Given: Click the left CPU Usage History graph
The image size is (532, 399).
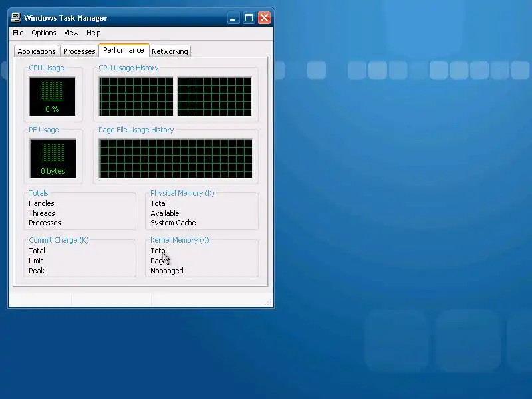Looking at the screenshot, I should point(136,96).
